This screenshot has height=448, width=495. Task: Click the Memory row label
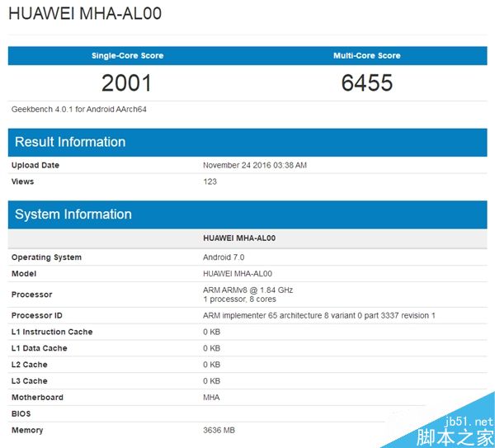tap(27, 431)
